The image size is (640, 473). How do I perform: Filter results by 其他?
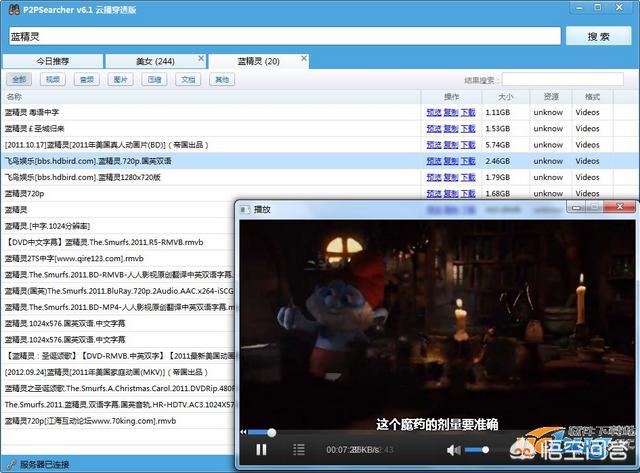[222, 79]
